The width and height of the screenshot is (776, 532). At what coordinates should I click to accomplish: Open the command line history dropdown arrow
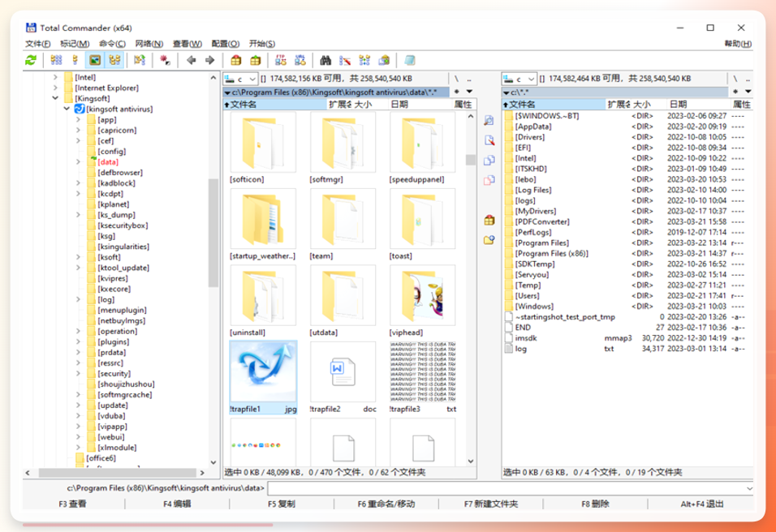(x=749, y=488)
